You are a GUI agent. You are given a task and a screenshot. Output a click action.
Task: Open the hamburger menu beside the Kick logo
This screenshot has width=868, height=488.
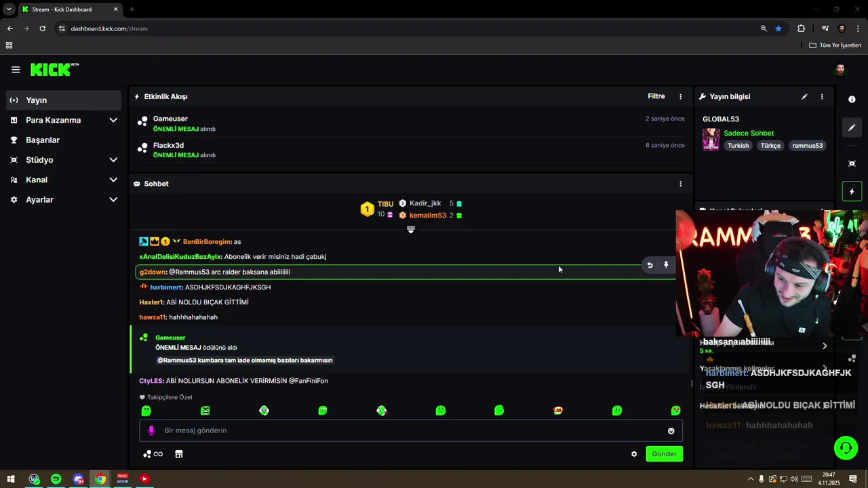pos(16,70)
